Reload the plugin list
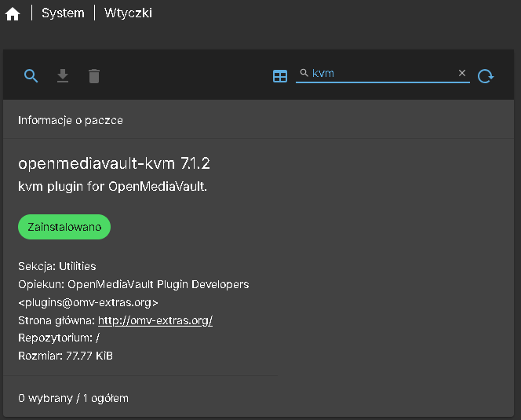The width and height of the screenshot is (521, 420). click(x=486, y=76)
